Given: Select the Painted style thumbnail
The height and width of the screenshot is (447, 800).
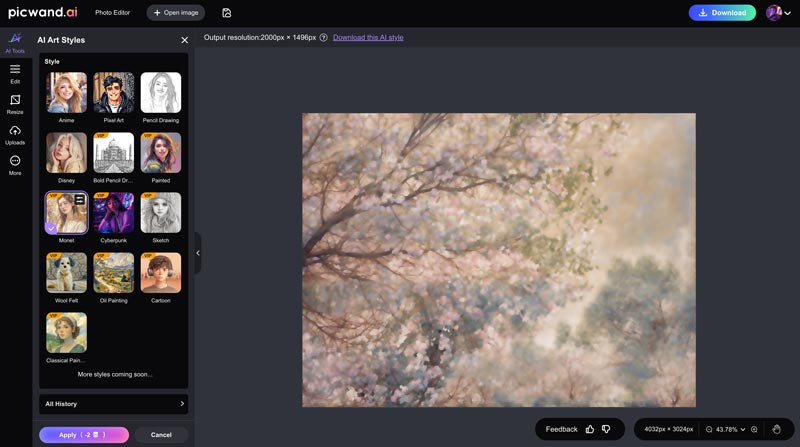Looking at the screenshot, I should (161, 153).
